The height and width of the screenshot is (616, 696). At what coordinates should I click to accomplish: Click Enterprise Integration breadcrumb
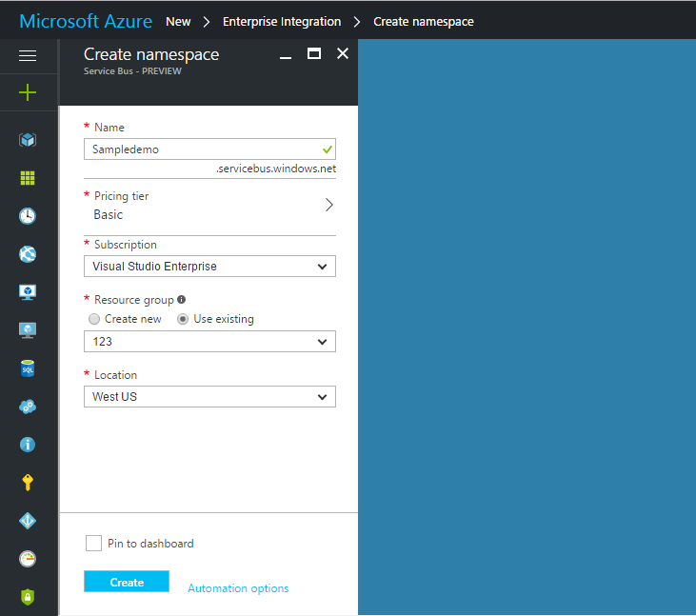(282, 22)
